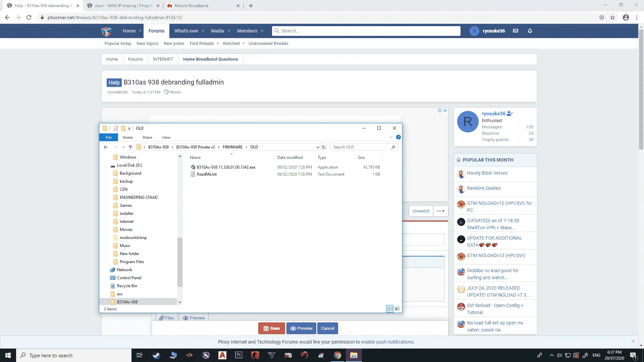This screenshot has height=362, width=644.
Task: Open Chrome's three-dot menu
Action: 637,17
